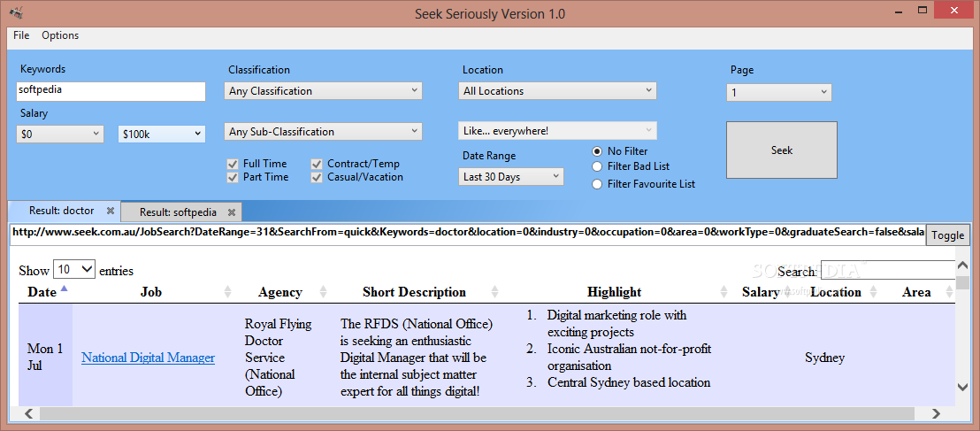Open the Page number dropdown
The height and width of the screenshot is (431, 980).
click(x=778, y=93)
